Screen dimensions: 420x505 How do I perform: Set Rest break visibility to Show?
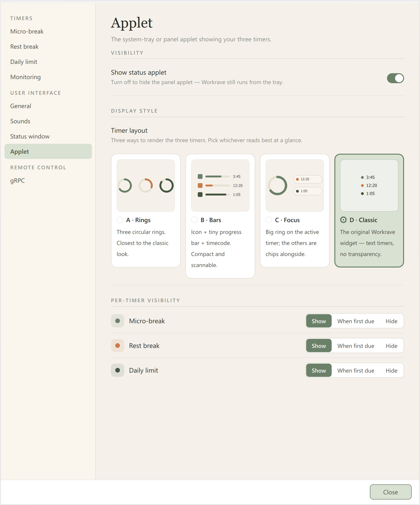pos(319,346)
